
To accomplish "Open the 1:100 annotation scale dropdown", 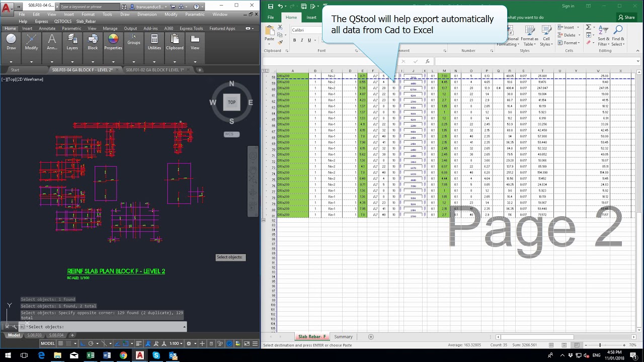I will [176, 343].
